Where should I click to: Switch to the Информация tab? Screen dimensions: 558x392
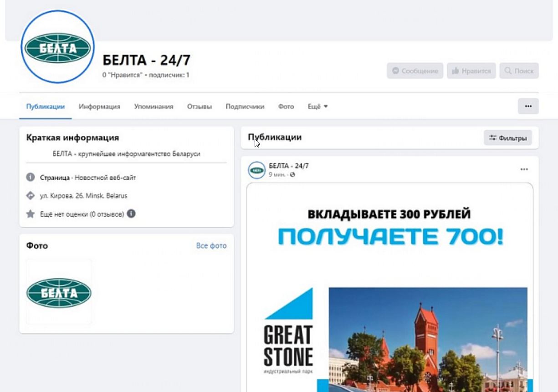point(99,107)
